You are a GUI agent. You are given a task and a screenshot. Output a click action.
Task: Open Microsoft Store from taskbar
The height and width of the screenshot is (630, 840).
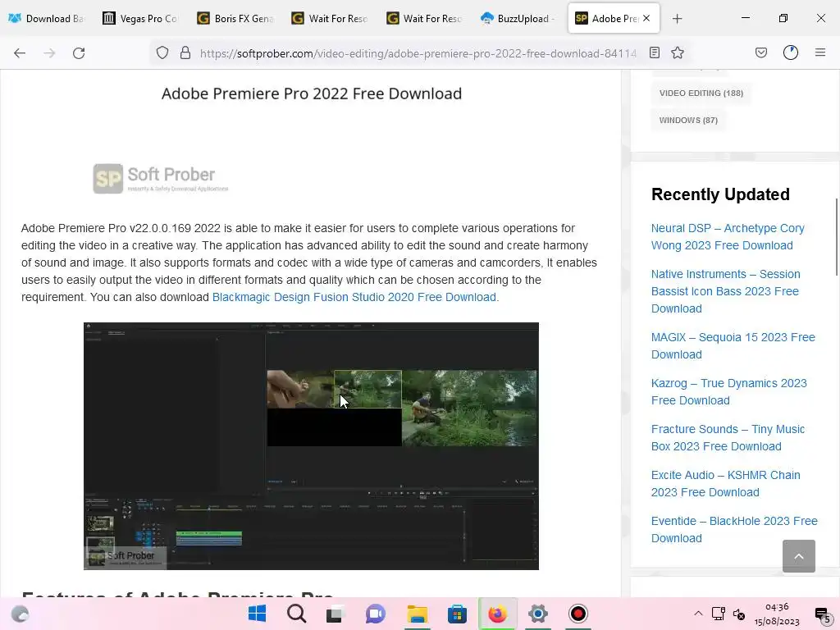tap(457, 614)
